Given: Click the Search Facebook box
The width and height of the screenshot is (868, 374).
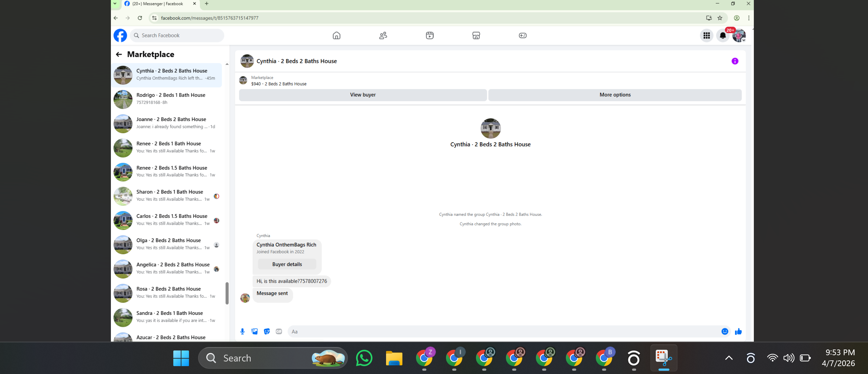Looking at the screenshot, I should pos(177,35).
